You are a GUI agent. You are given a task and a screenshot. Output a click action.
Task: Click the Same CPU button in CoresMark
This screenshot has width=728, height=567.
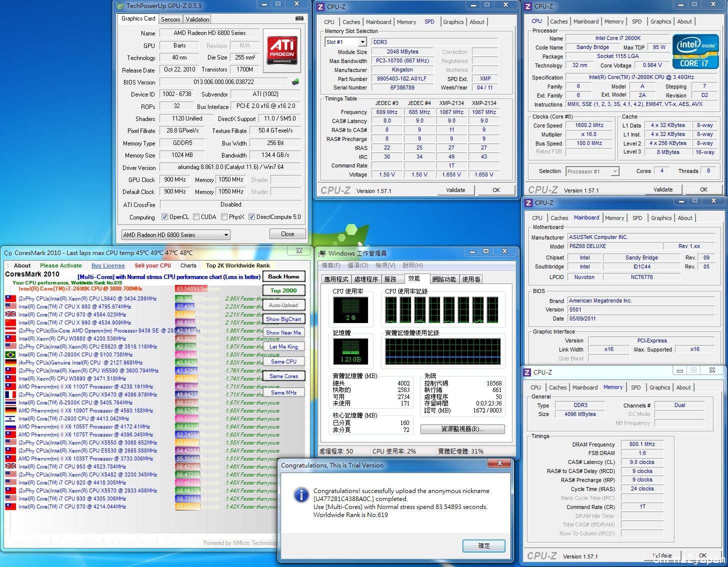283,361
